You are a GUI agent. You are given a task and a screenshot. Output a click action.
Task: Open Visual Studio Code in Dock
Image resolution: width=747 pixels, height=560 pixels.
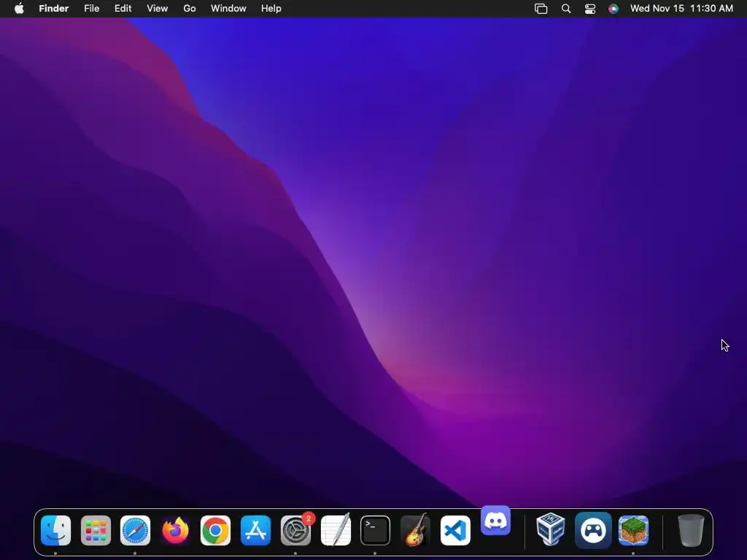click(455, 530)
